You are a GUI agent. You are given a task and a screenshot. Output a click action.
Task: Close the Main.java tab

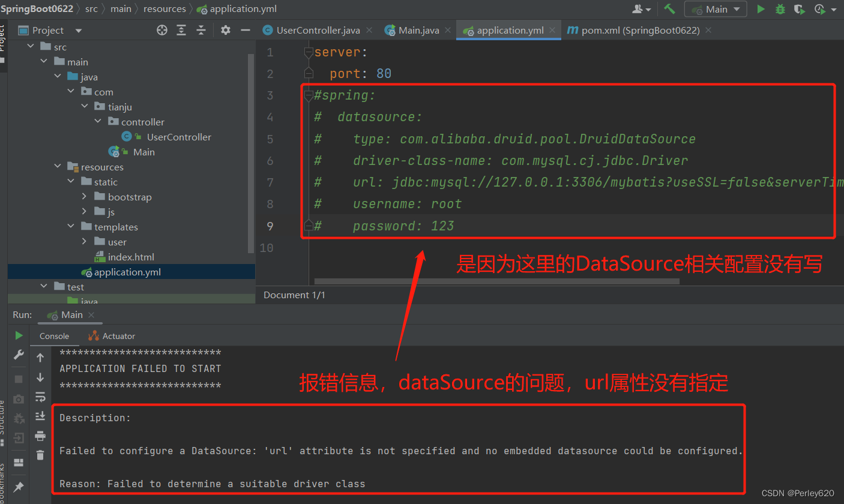(448, 30)
